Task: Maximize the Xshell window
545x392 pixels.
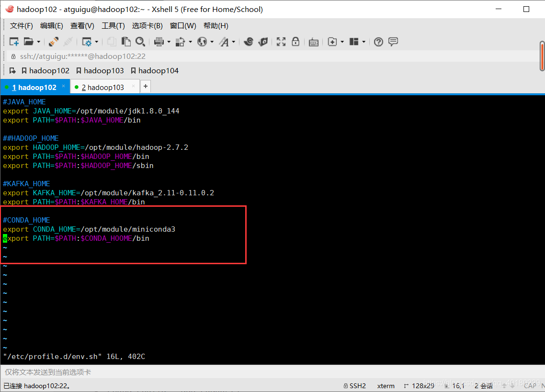Action: pos(526,9)
